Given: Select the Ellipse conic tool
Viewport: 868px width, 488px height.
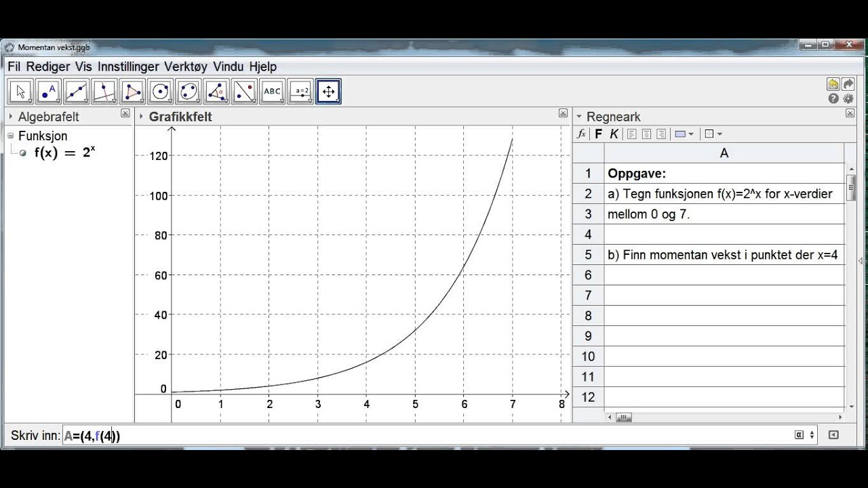Looking at the screenshot, I should point(188,91).
